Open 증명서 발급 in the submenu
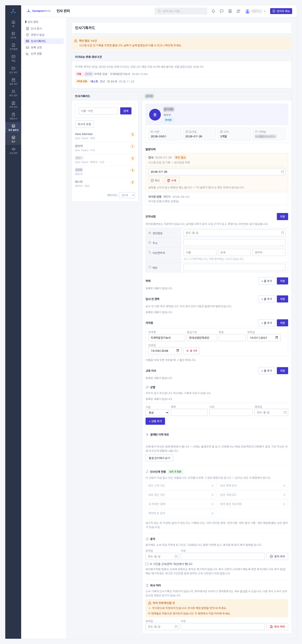 (x=44, y=35)
